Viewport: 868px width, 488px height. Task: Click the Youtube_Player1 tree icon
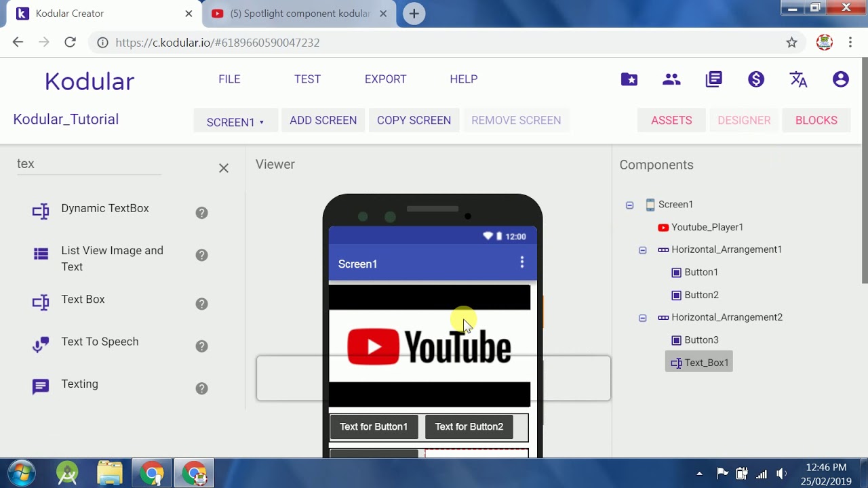pyautogui.click(x=663, y=227)
